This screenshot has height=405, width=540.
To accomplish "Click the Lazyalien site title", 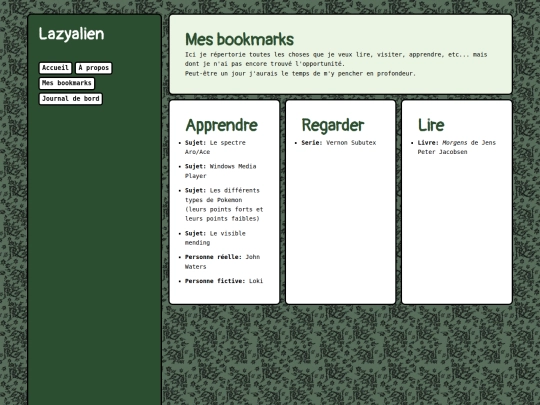I will (x=71, y=34).
